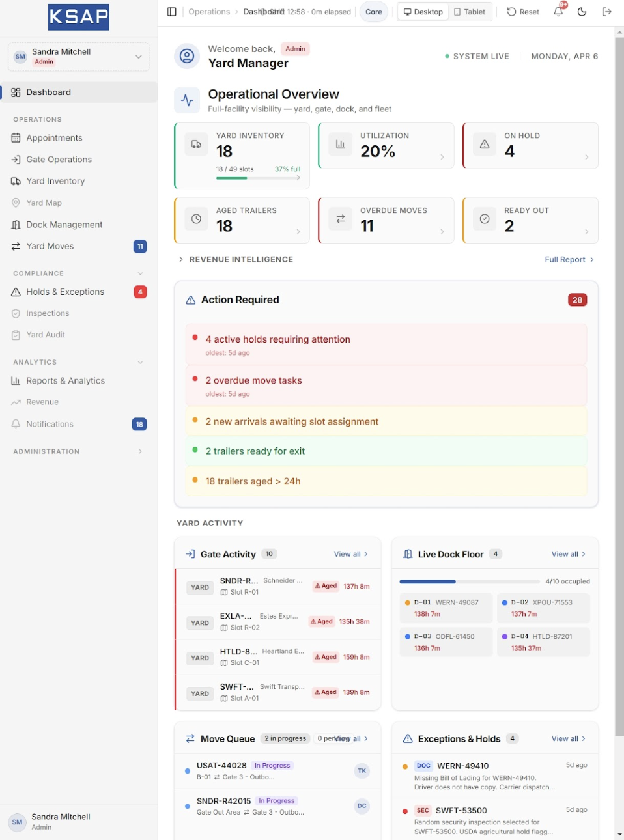Open the notifications bell icon
624x840 pixels.
point(559,12)
